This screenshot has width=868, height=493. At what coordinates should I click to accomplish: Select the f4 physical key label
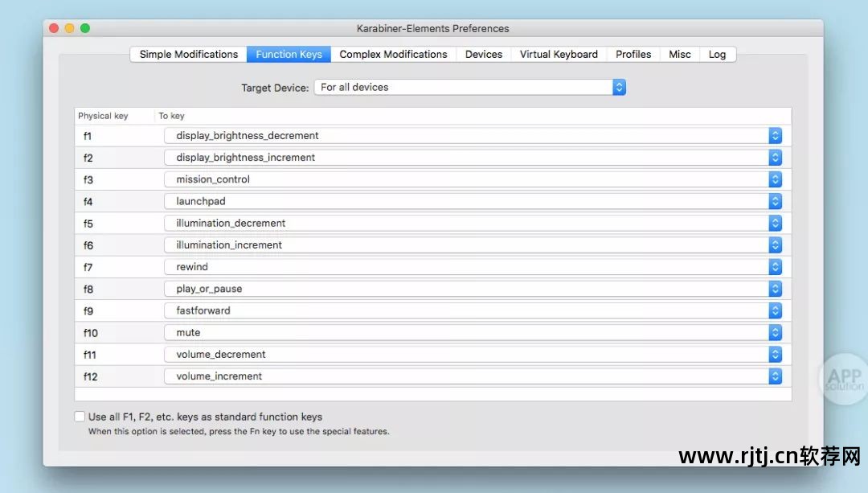tap(88, 202)
